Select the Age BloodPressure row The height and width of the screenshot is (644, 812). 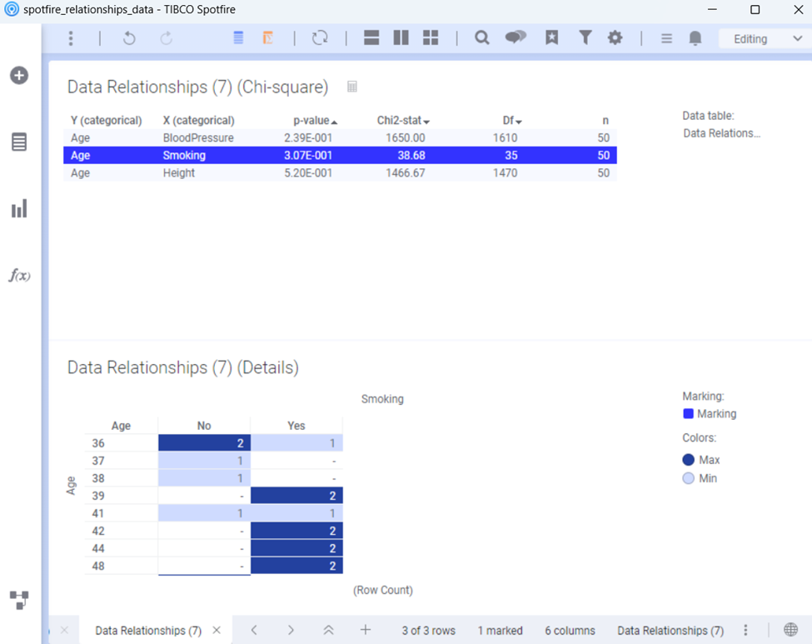point(340,137)
